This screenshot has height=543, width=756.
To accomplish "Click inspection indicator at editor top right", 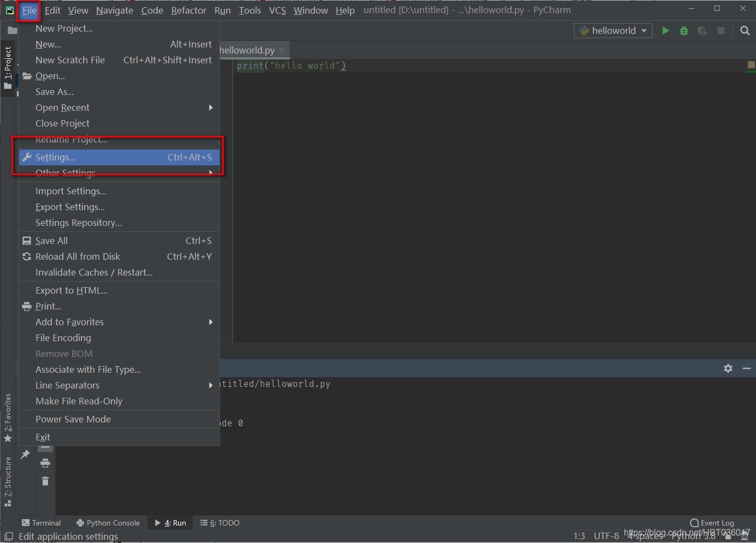I will point(751,64).
